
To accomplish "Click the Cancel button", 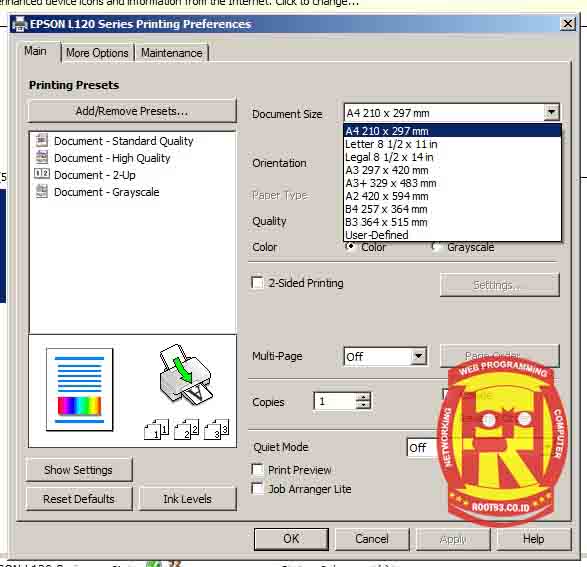I will point(372,539).
